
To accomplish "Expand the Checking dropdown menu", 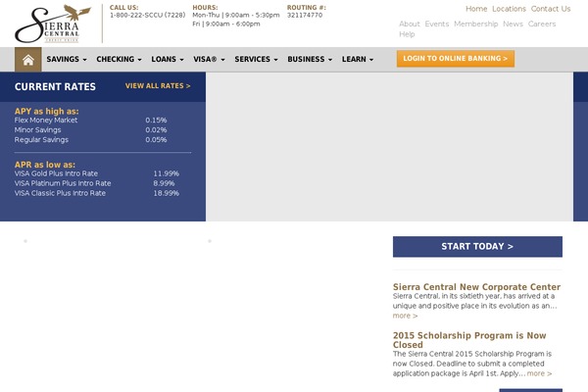I will (119, 59).
